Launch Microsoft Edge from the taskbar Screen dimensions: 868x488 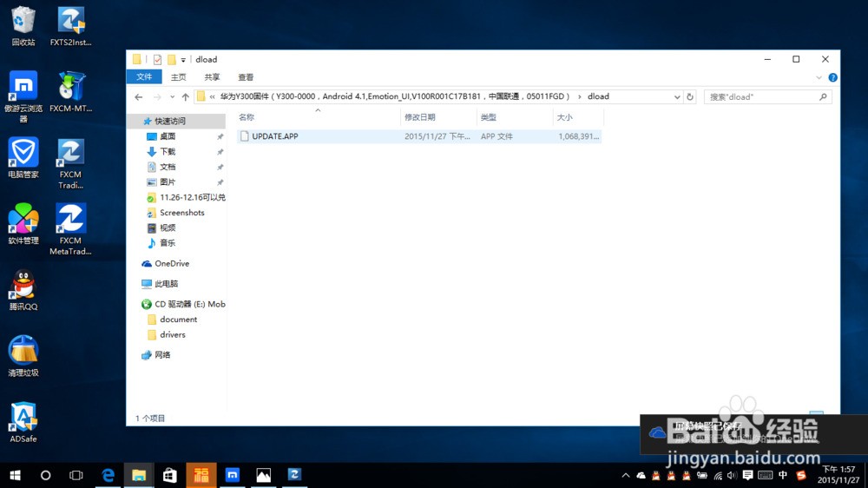pos(108,475)
